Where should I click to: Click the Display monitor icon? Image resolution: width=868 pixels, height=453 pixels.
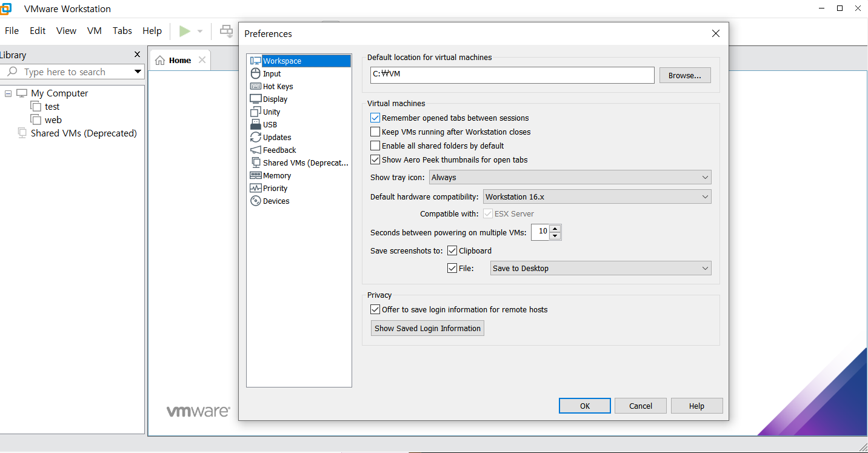pyautogui.click(x=255, y=99)
